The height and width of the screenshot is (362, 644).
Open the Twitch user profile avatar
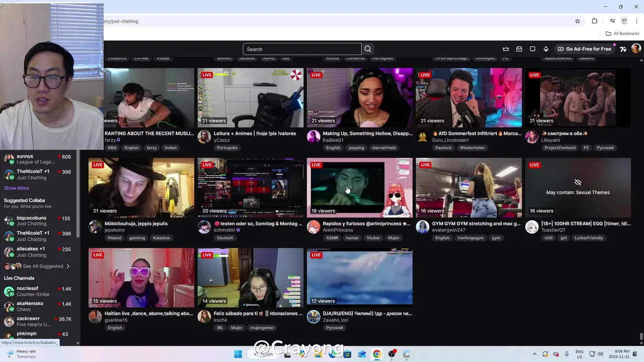[636, 48]
